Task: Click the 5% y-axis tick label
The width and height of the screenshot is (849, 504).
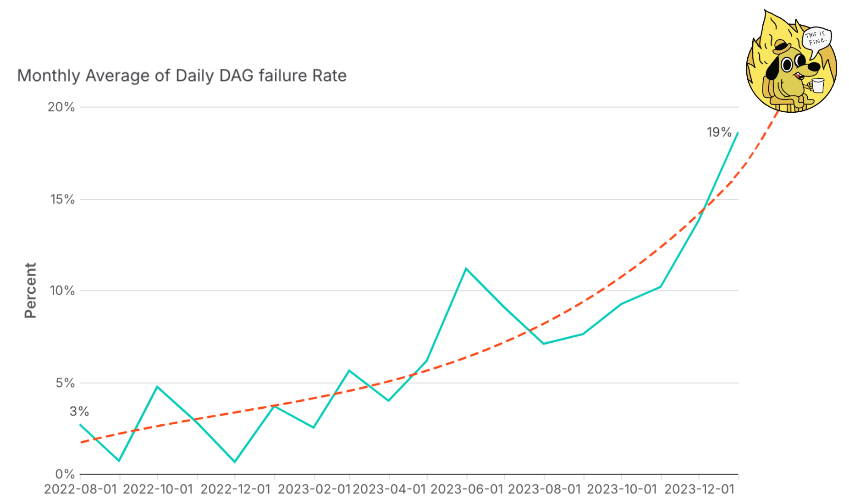Action: click(x=65, y=383)
